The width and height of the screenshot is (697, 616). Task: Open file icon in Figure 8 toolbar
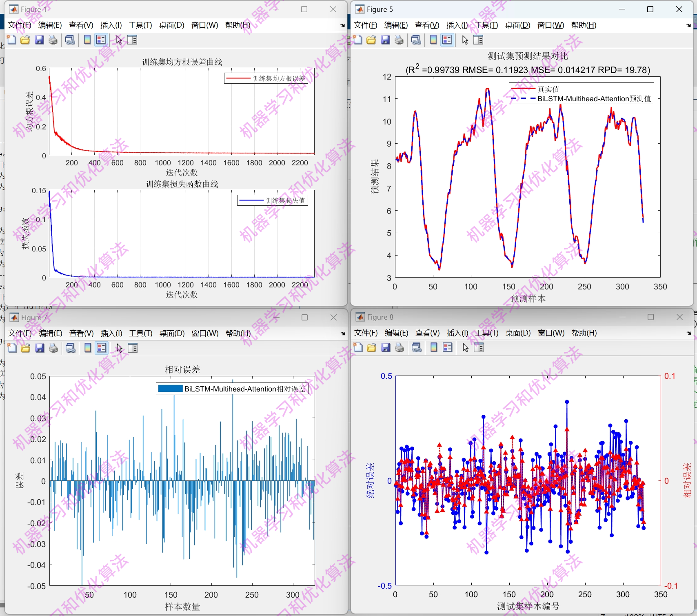coord(372,347)
